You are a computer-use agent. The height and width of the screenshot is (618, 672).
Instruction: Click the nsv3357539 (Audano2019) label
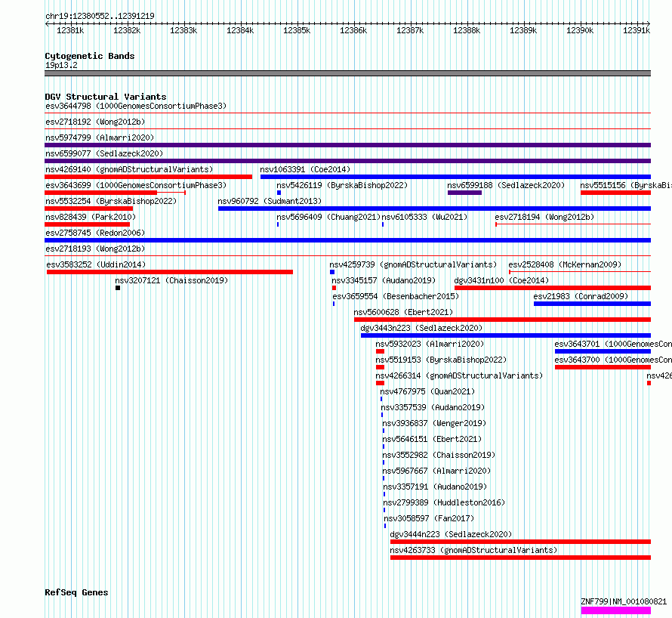click(x=433, y=407)
